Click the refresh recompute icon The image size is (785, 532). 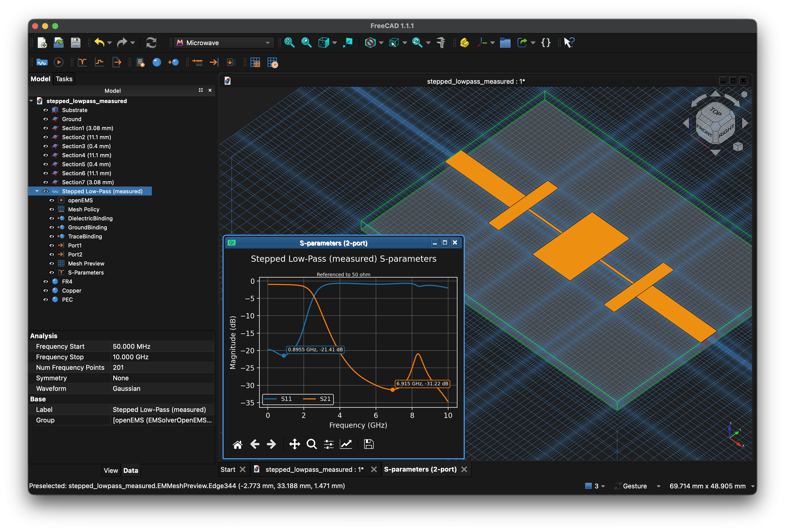pos(151,43)
